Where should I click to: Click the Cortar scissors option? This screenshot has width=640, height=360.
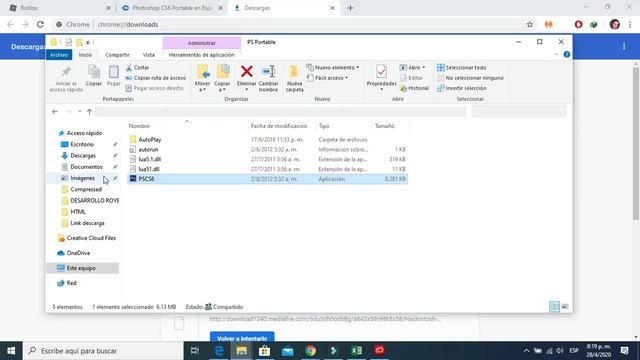tap(138, 67)
